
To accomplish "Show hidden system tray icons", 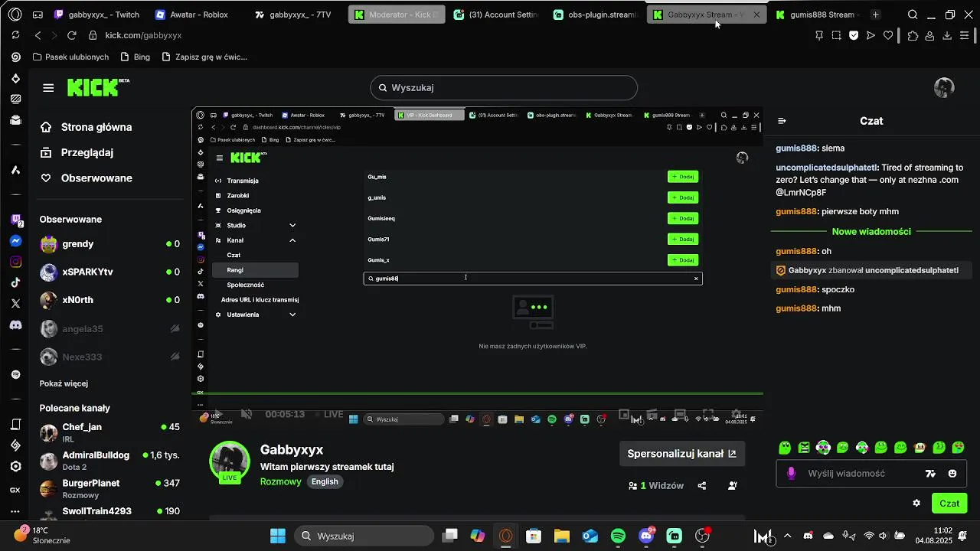I will [787, 536].
